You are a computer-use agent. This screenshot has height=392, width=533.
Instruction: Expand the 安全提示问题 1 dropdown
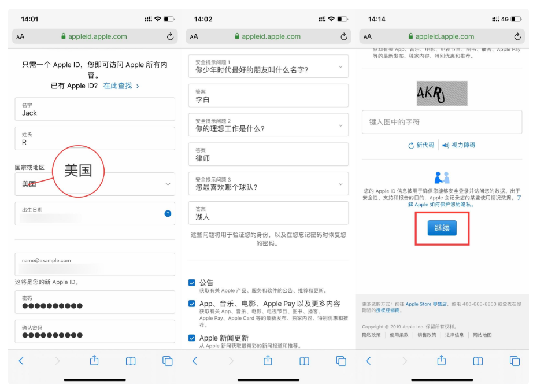click(340, 66)
